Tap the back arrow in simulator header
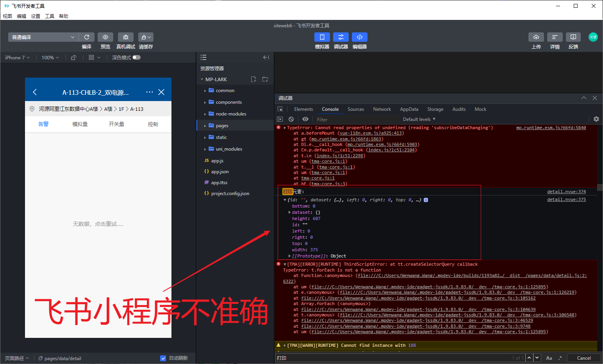The width and height of the screenshot is (603, 364). tap(35, 92)
